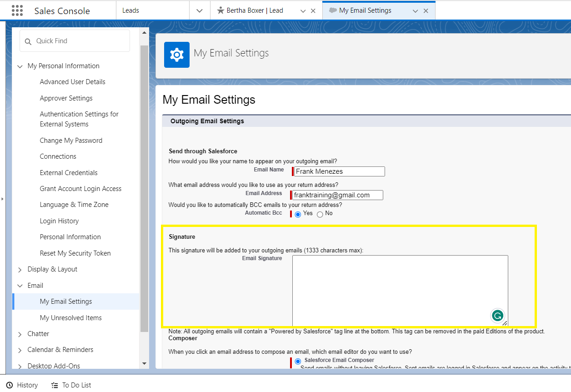The width and height of the screenshot is (571, 392).
Task: Open My Unresolved Items
Action: click(x=71, y=318)
